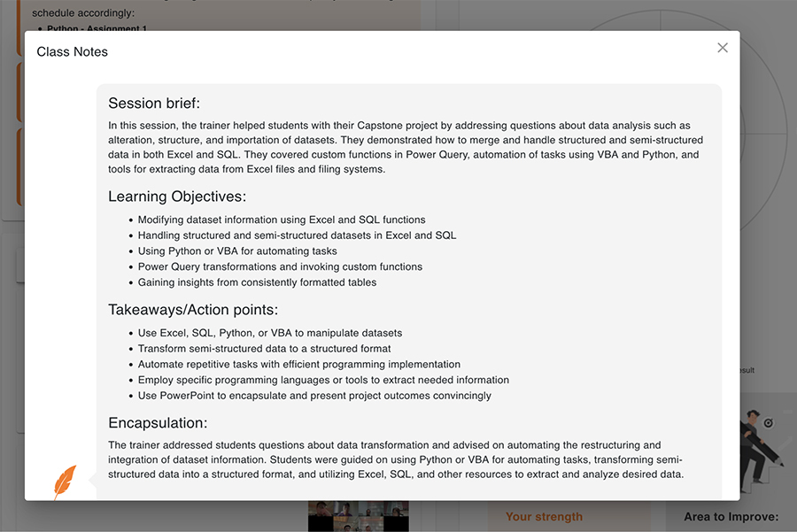
Task: Click the orange quill feather icon
Action: [65, 479]
